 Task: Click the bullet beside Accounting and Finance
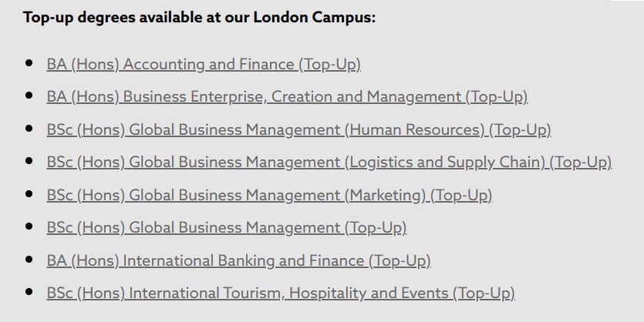[29, 63]
